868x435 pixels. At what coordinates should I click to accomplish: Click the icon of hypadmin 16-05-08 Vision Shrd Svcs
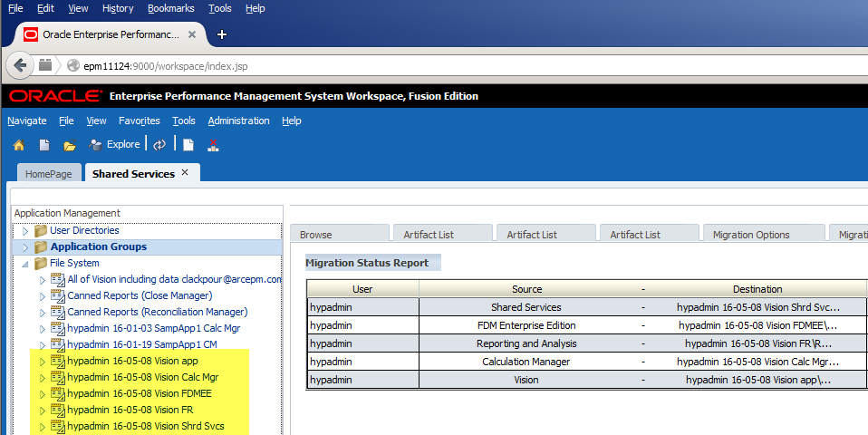point(58,426)
